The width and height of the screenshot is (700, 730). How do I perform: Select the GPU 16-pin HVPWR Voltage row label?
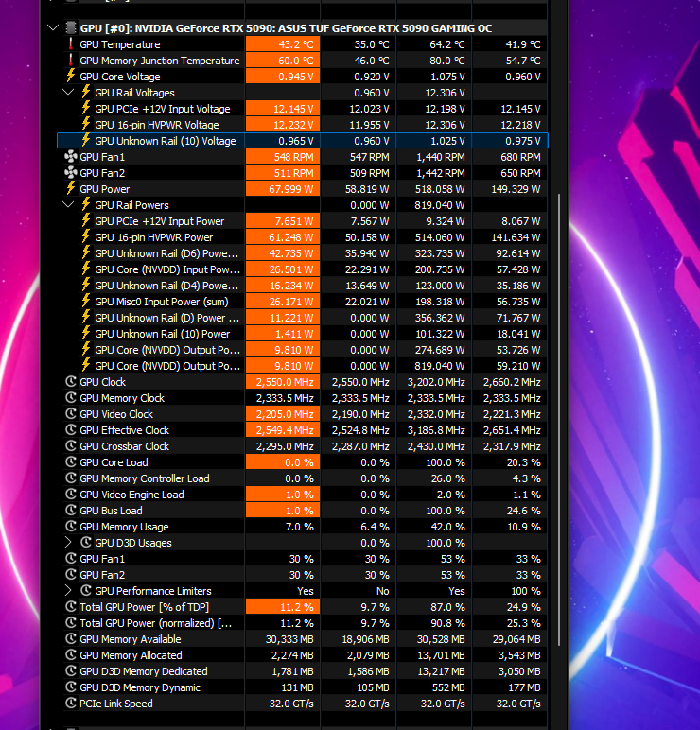(156, 125)
